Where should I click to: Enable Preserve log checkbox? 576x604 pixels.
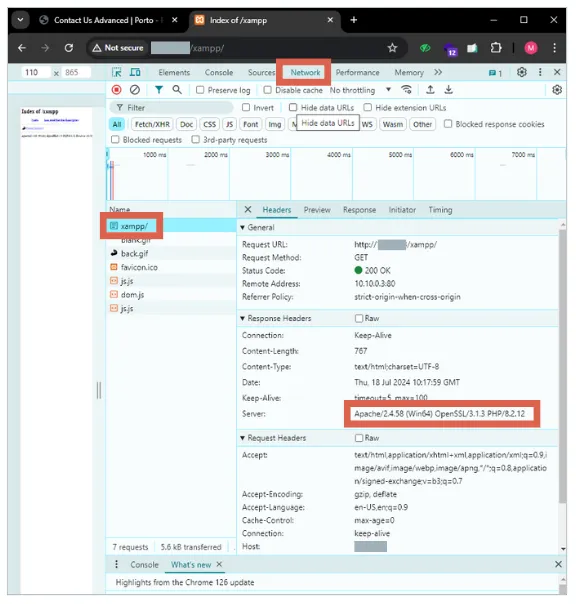point(200,90)
